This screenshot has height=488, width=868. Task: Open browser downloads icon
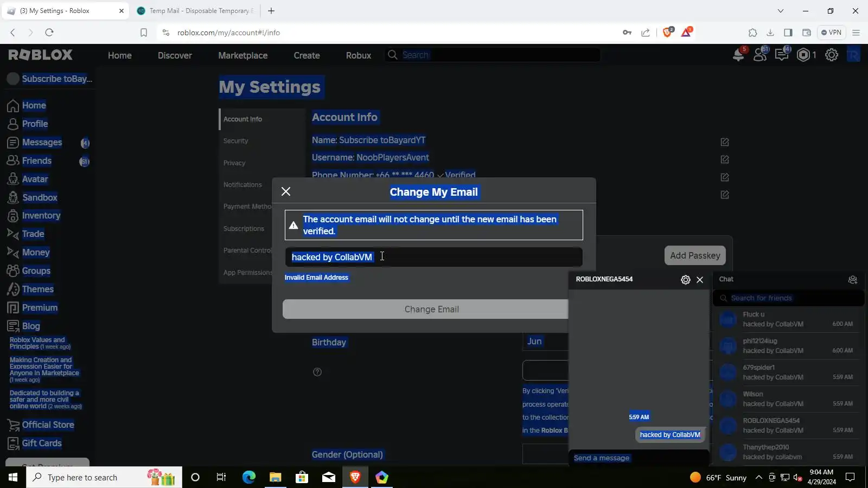pos(770,33)
